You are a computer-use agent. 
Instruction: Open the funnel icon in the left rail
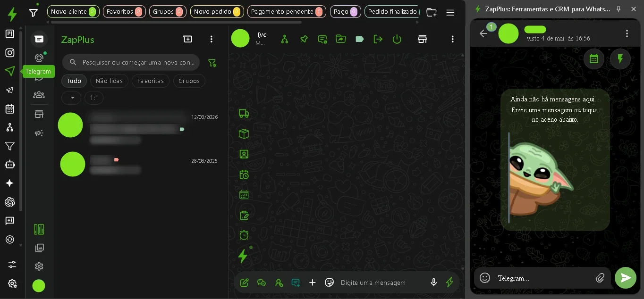point(9,146)
